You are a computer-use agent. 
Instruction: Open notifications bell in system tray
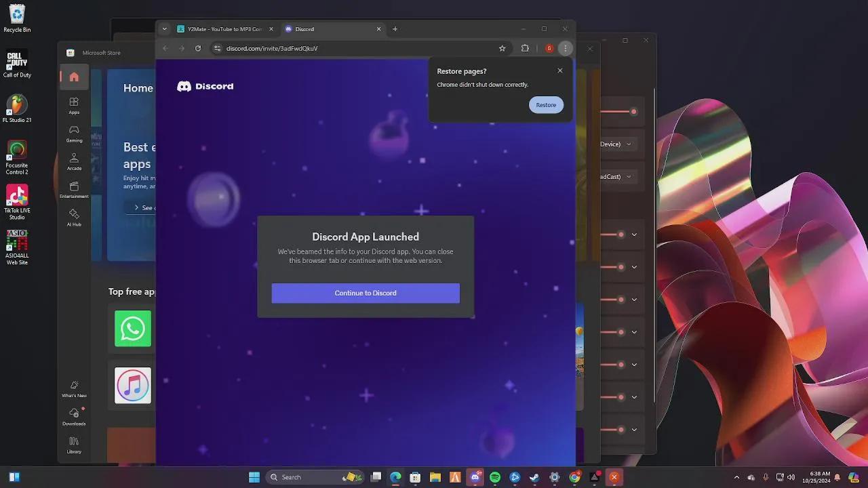pyautogui.click(x=837, y=477)
